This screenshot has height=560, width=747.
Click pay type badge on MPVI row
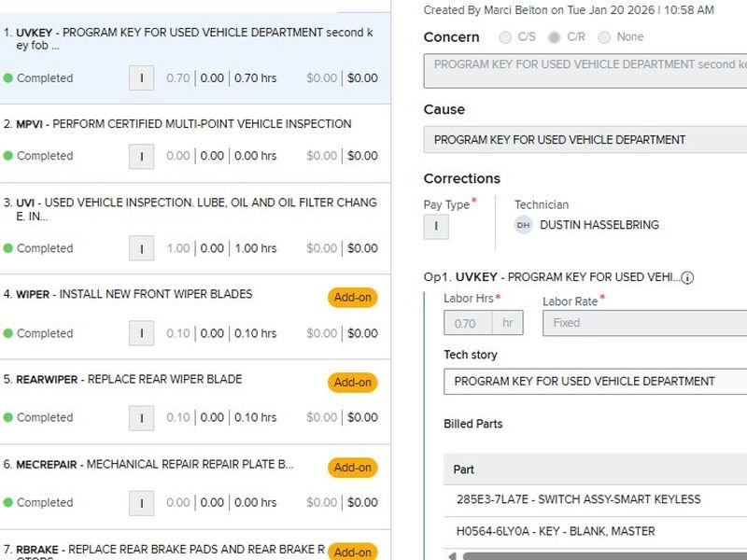[x=141, y=156]
